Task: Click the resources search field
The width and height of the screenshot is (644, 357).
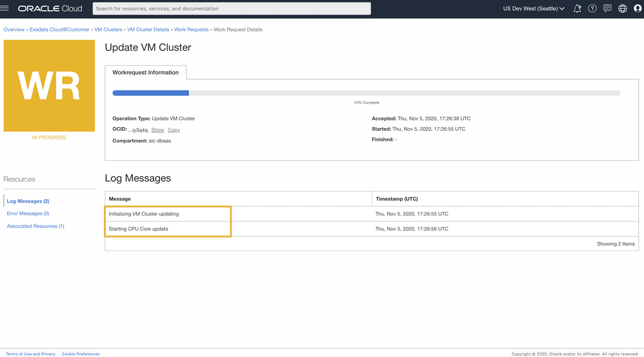Action: point(231,8)
